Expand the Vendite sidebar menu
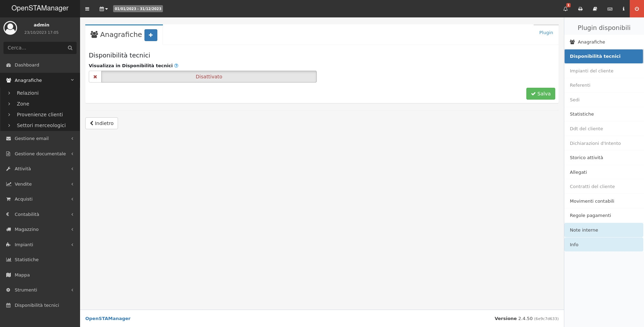 point(40,184)
